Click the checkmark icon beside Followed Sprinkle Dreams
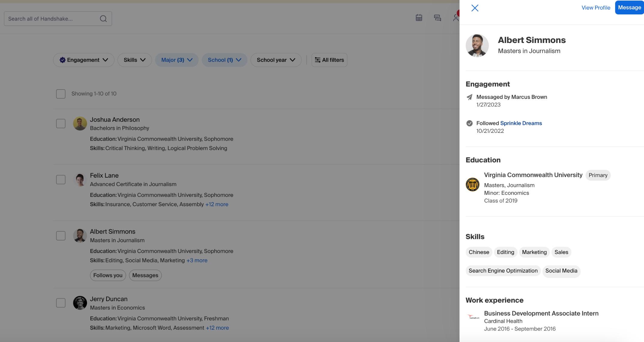Screen dimensions: 644x342 [x=469, y=123]
